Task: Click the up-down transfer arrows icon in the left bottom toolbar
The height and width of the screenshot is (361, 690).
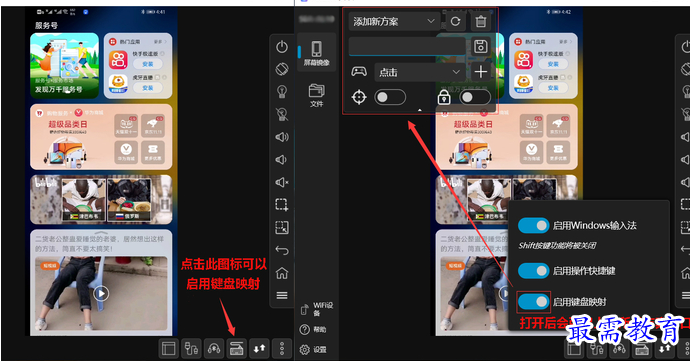Action: [259, 349]
